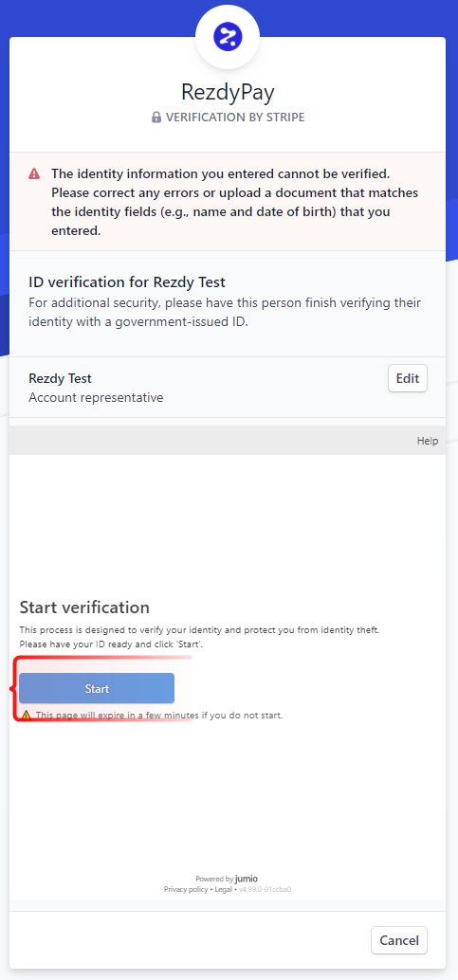Image resolution: width=458 pixels, height=980 pixels.
Task: Cancel the verification dialog
Action: pos(399,940)
